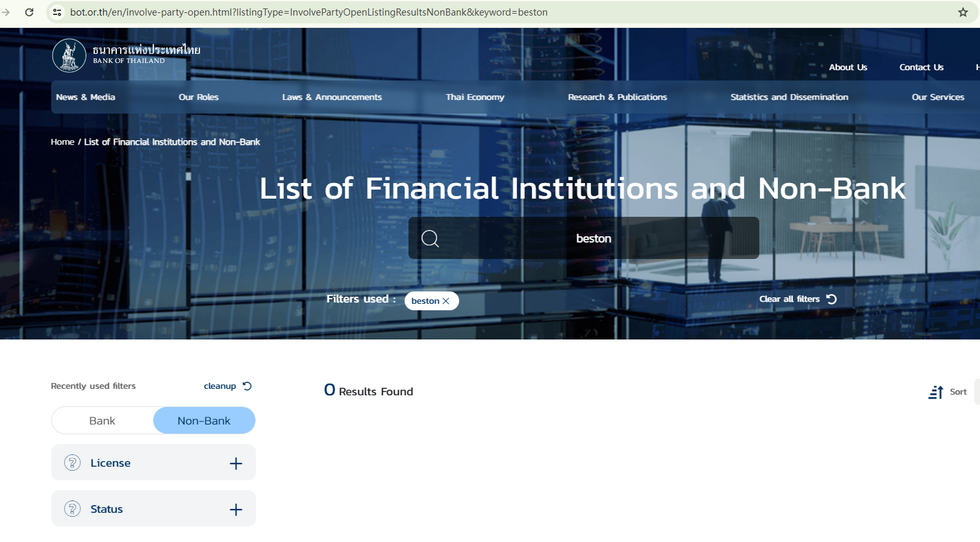Click the List of Financial Institutions breadcrumb
This screenshot has width=980, height=542.
point(172,142)
